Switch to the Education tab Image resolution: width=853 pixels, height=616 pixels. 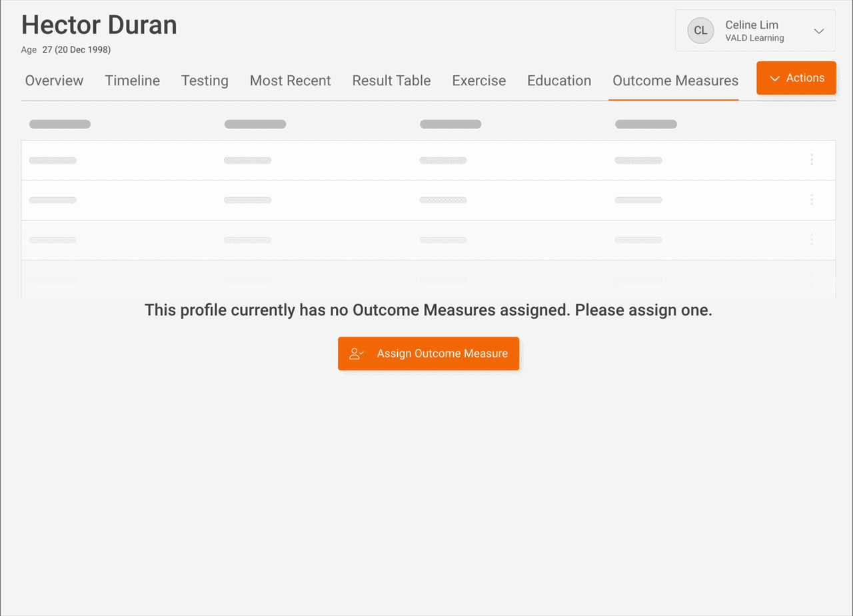[x=559, y=81]
